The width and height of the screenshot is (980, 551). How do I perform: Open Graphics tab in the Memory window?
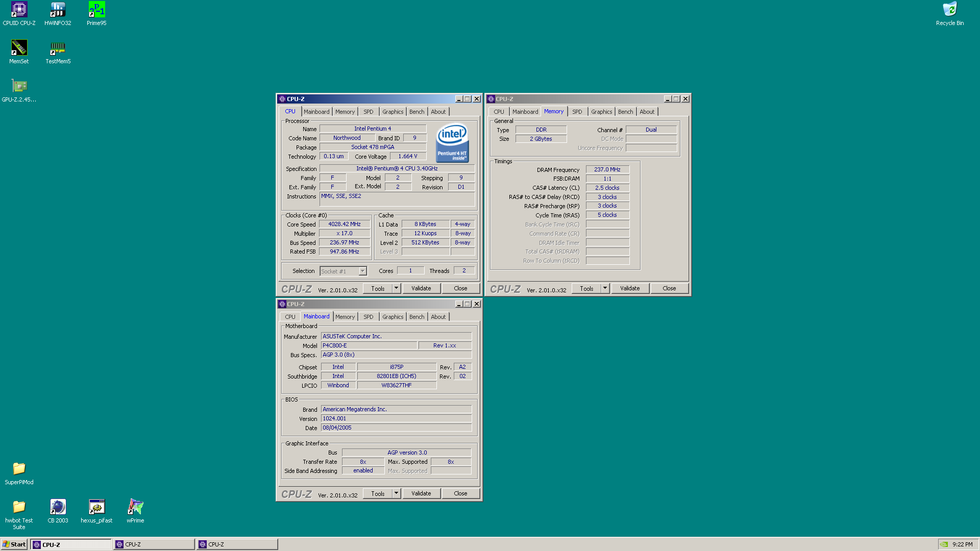(x=602, y=112)
